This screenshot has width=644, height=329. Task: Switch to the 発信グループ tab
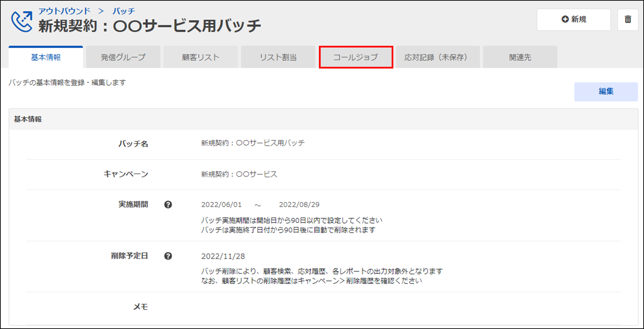[123, 57]
